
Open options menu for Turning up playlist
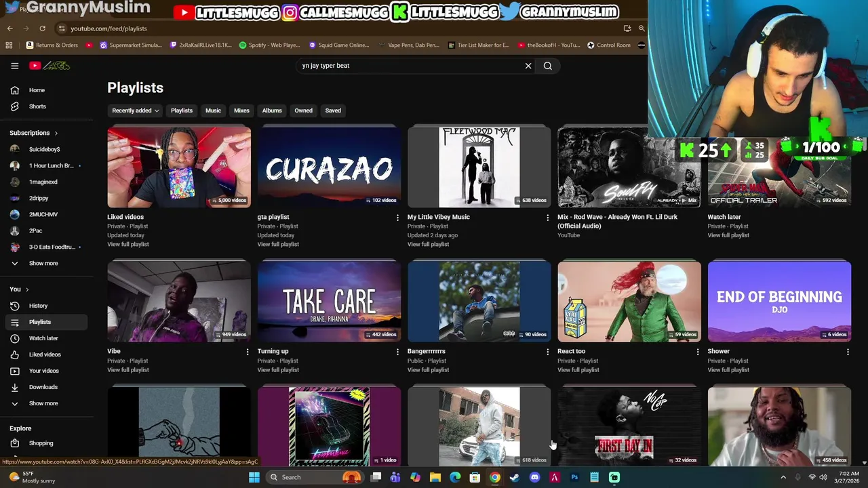397,352
